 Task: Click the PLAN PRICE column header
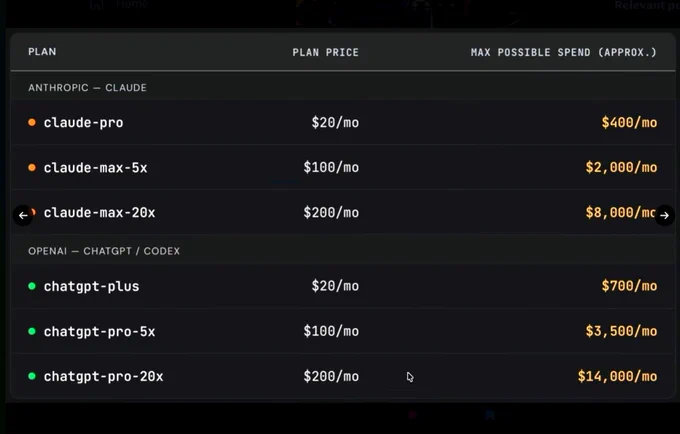coord(326,52)
